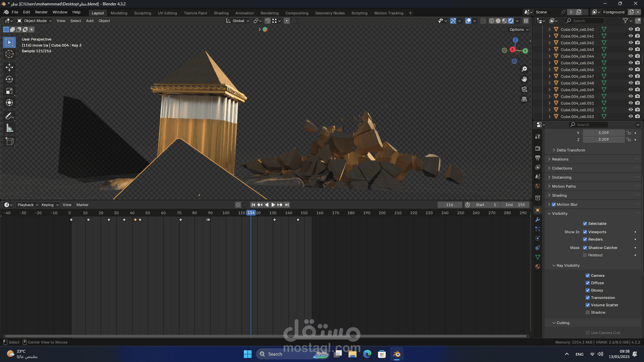Select the Rotate tool
Screen dimensions: 644x362
tap(9, 79)
